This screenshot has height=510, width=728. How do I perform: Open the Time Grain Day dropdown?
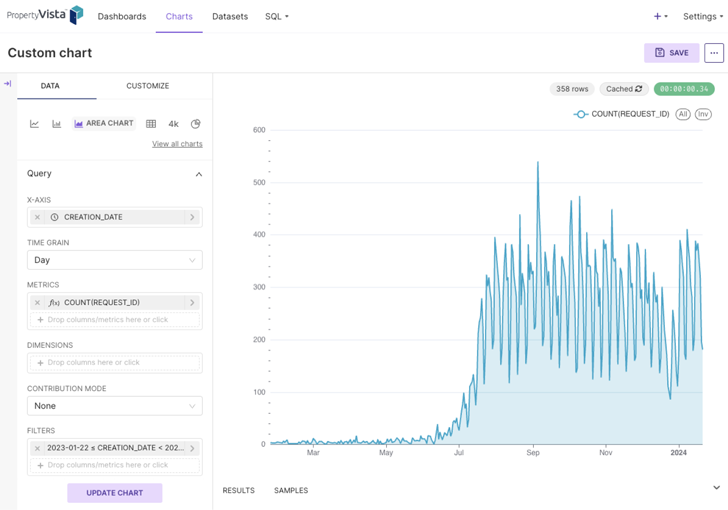pos(114,260)
